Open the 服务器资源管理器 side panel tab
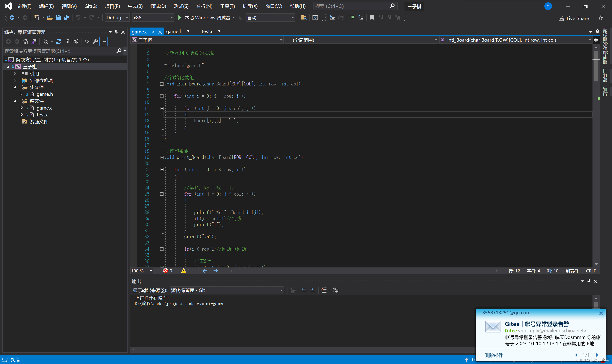This screenshot has width=612, height=364. coord(605,46)
